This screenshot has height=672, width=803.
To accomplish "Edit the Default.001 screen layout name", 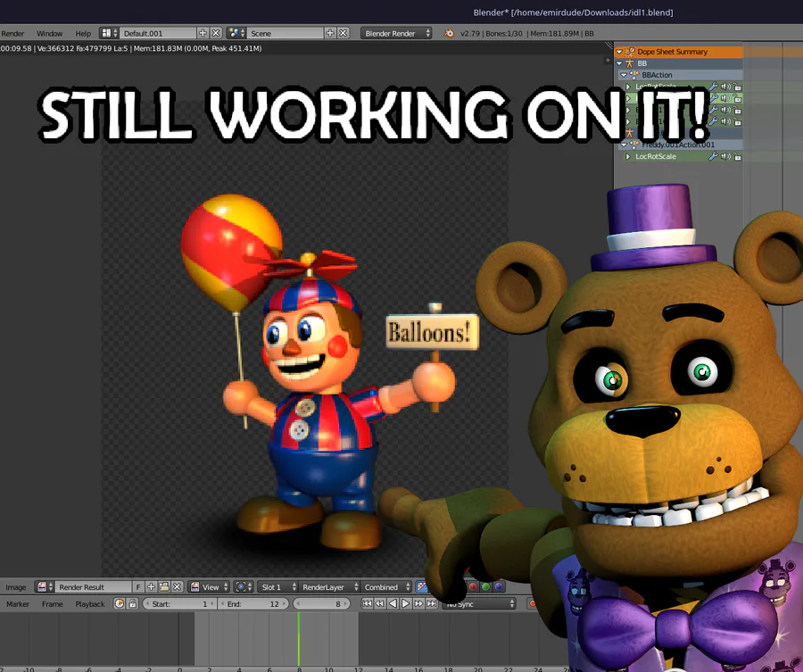I will (x=158, y=33).
